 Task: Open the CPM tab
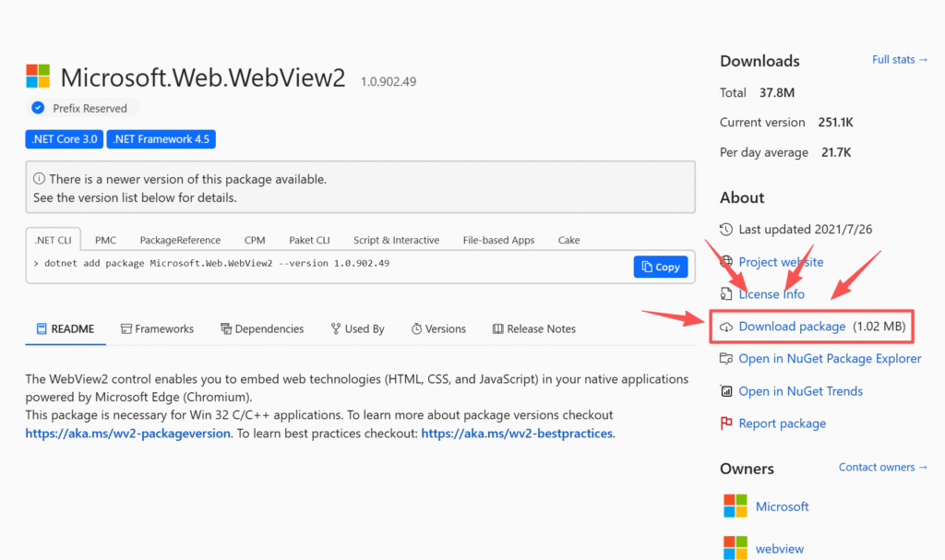pyautogui.click(x=255, y=240)
